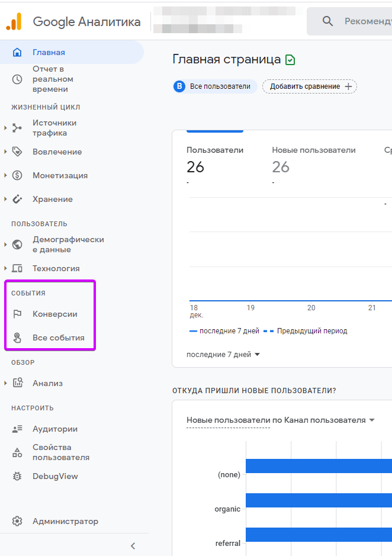Open the Новые пользователи по Канал dropdown
Screen dimensions: 392x556
(x=281, y=420)
